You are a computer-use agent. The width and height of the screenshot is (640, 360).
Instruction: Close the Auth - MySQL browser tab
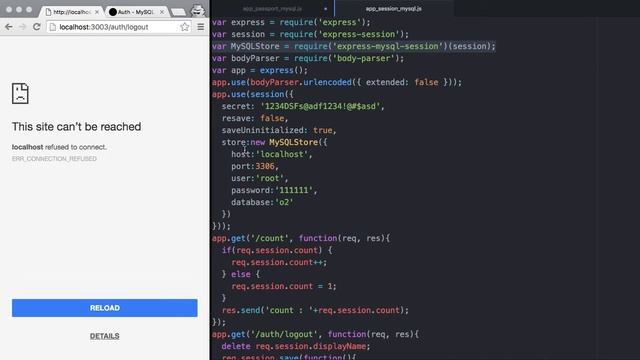coord(162,12)
